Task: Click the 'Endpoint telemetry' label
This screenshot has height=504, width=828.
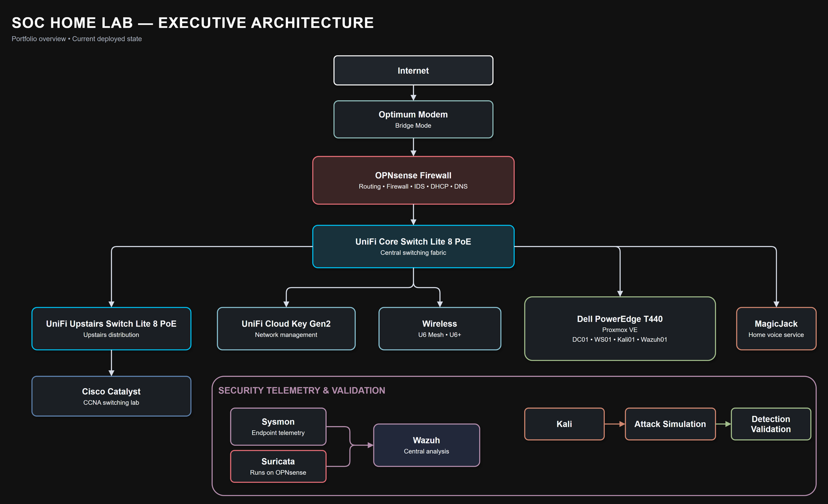Action: tap(278, 433)
